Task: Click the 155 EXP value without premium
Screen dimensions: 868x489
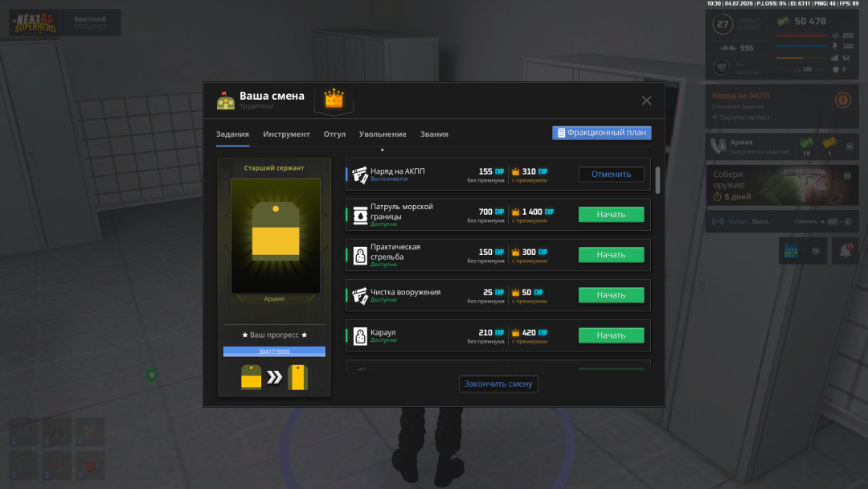Action: 491,171
